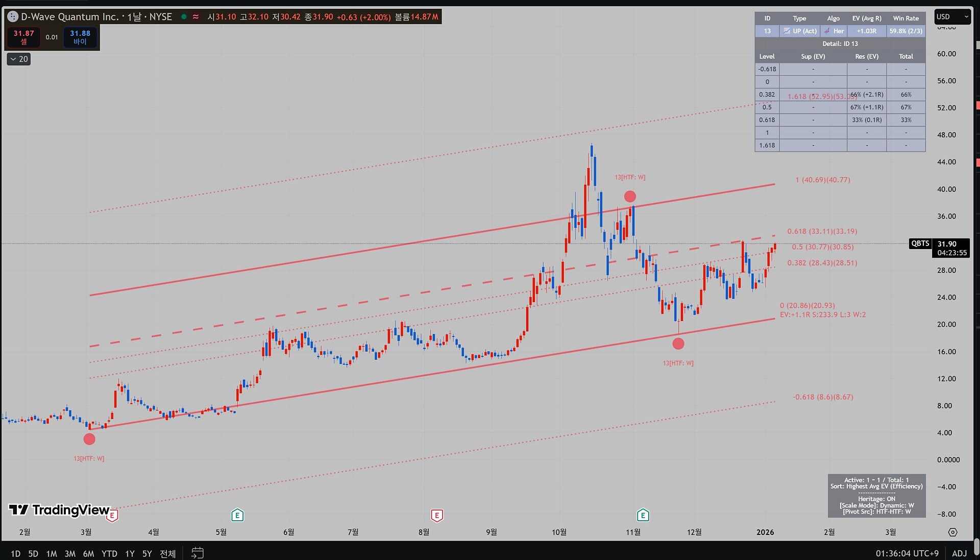Select the YTD range tab
The image size is (980, 560).
click(109, 553)
